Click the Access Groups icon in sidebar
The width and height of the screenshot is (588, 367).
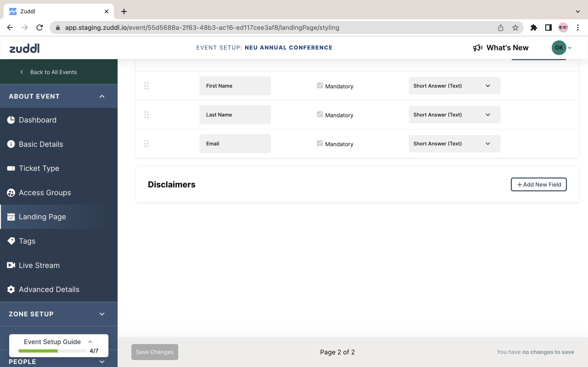coord(11,192)
